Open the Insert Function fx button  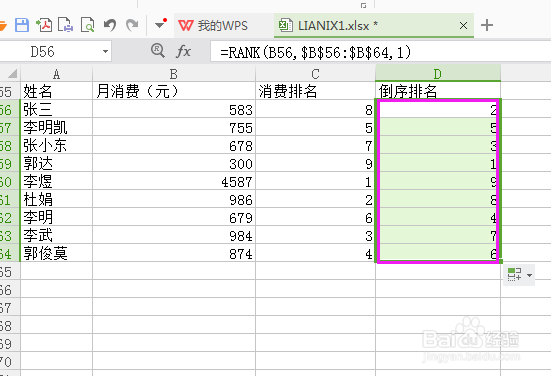183,52
